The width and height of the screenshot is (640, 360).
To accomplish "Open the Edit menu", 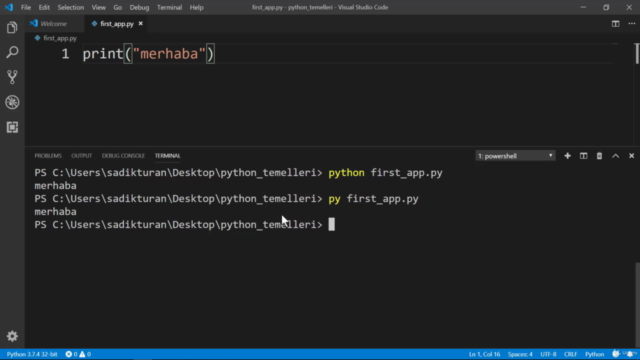I will (44, 7).
